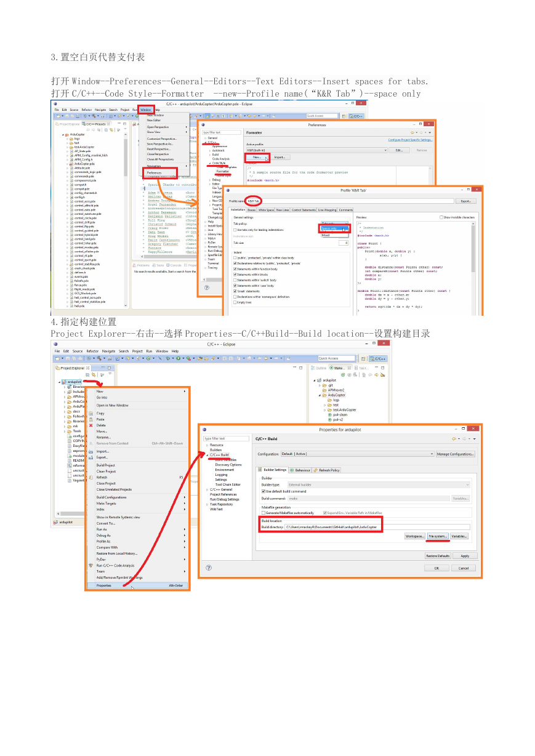The image size is (535, 756).
Task: Select Discovery Options in Properties tree
Action: click(228, 465)
